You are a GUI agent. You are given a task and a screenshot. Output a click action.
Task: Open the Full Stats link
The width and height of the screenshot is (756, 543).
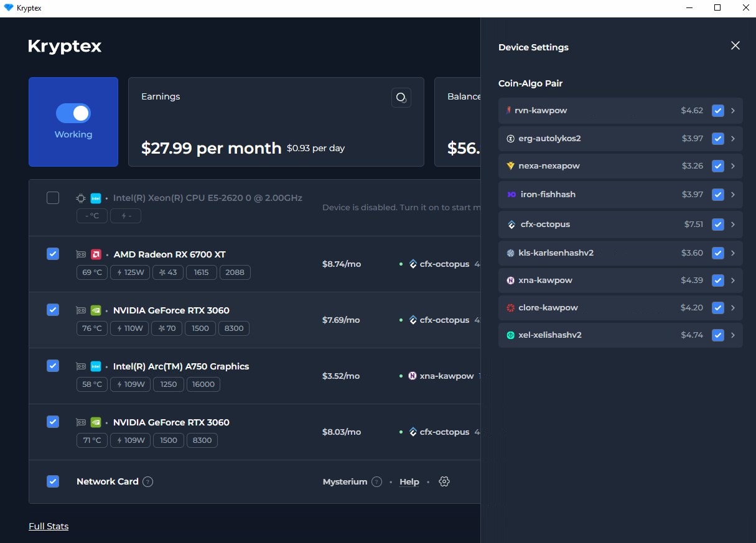pos(49,526)
